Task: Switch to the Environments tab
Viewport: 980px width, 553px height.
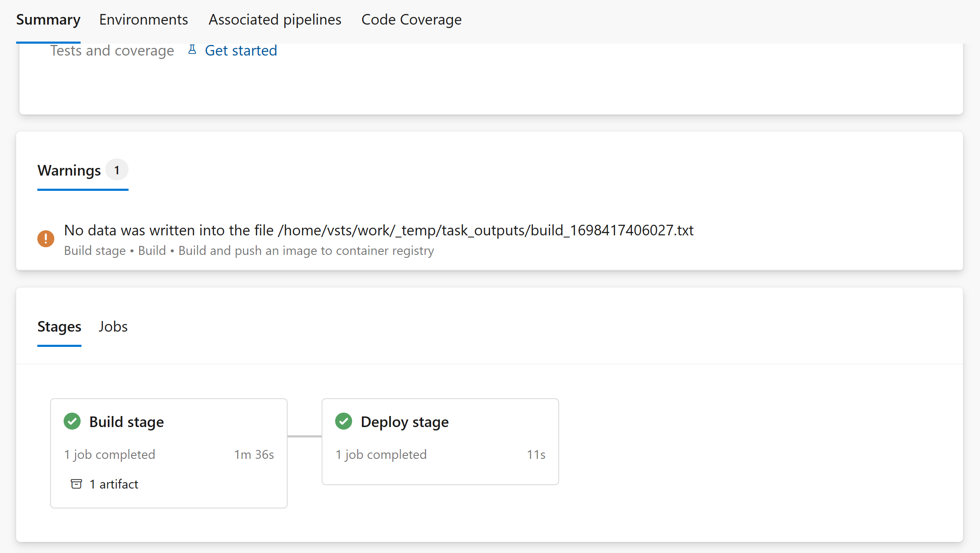Action: (x=143, y=20)
